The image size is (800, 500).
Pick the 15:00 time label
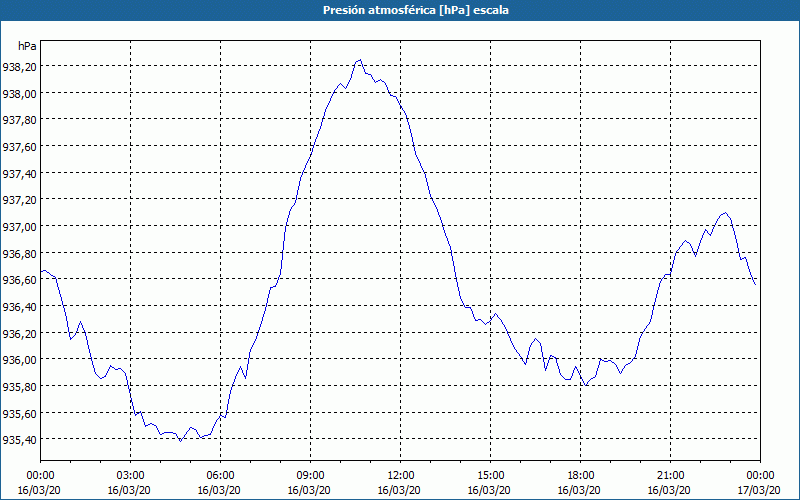click(490, 476)
